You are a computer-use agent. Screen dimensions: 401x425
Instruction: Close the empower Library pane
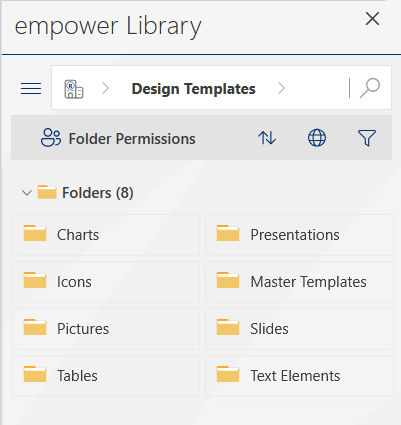(372, 19)
